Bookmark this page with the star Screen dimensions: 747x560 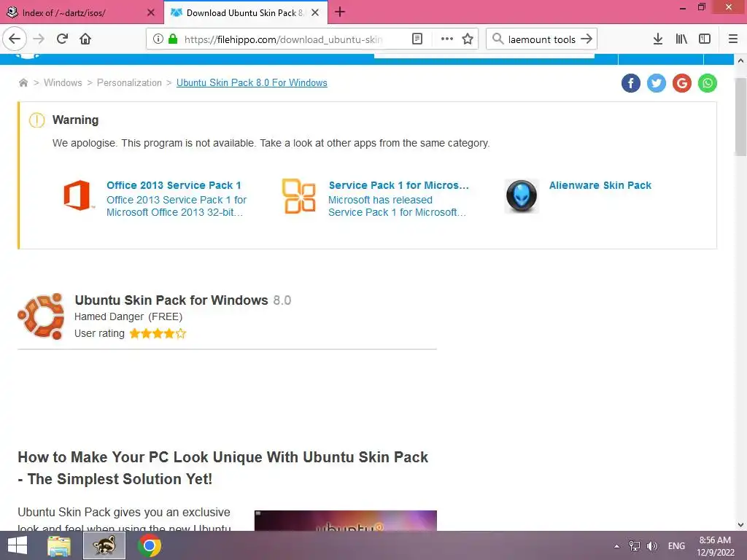point(468,39)
